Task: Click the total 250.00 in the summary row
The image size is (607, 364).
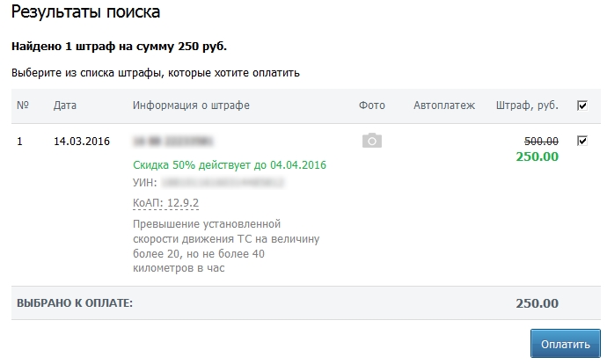Action: click(x=537, y=303)
